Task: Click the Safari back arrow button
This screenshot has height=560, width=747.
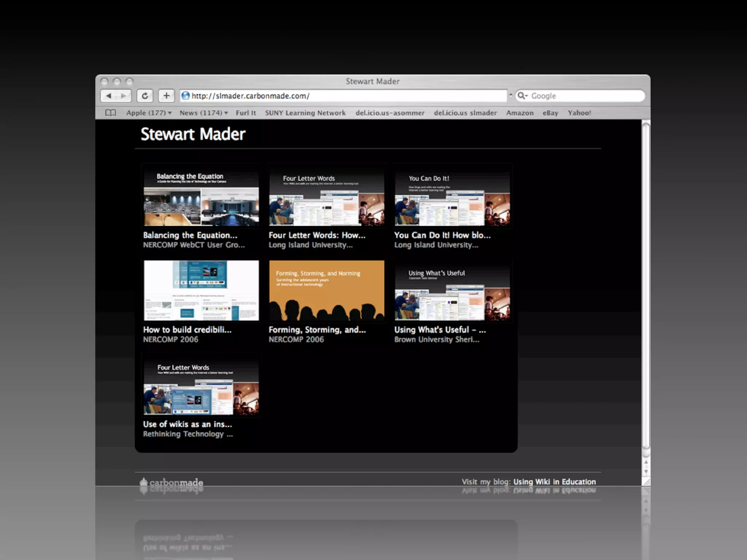Action: click(108, 96)
